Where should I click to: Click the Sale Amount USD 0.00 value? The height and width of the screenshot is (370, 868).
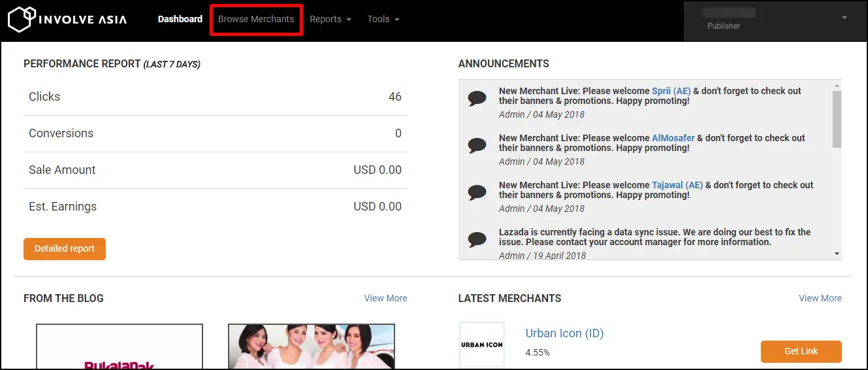378,170
